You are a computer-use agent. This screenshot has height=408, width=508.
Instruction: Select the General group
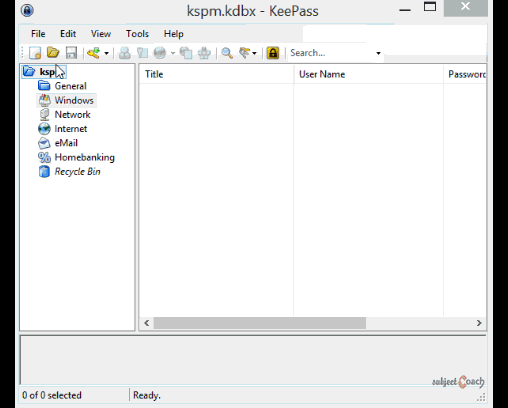pos(70,86)
